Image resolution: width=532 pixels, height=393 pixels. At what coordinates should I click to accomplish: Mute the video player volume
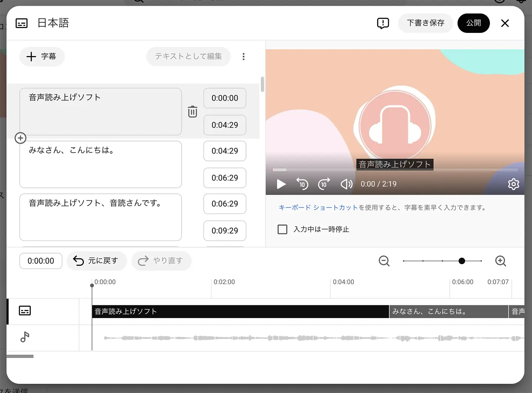346,184
